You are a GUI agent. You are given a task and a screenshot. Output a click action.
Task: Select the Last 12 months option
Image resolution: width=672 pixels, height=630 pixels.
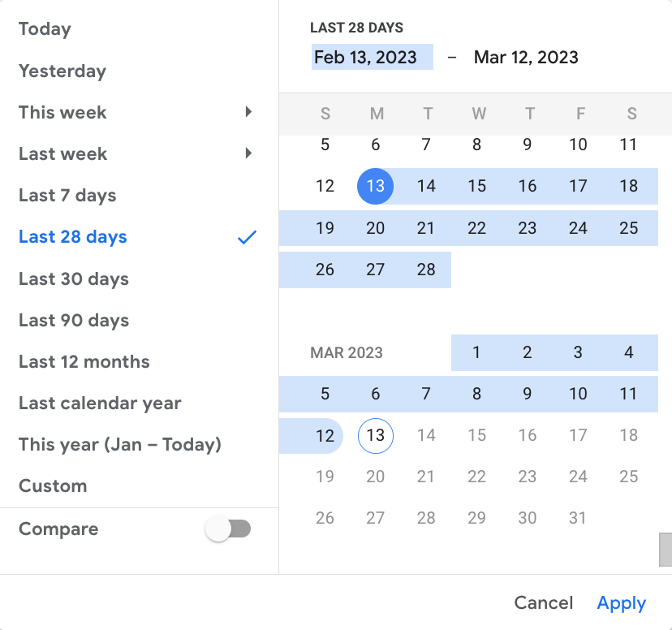84,361
